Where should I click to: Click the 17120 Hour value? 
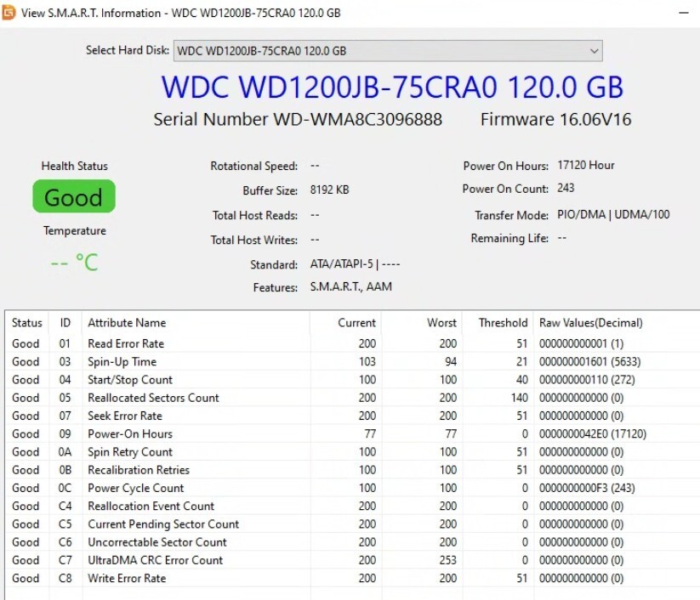click(x=586, y=165)
